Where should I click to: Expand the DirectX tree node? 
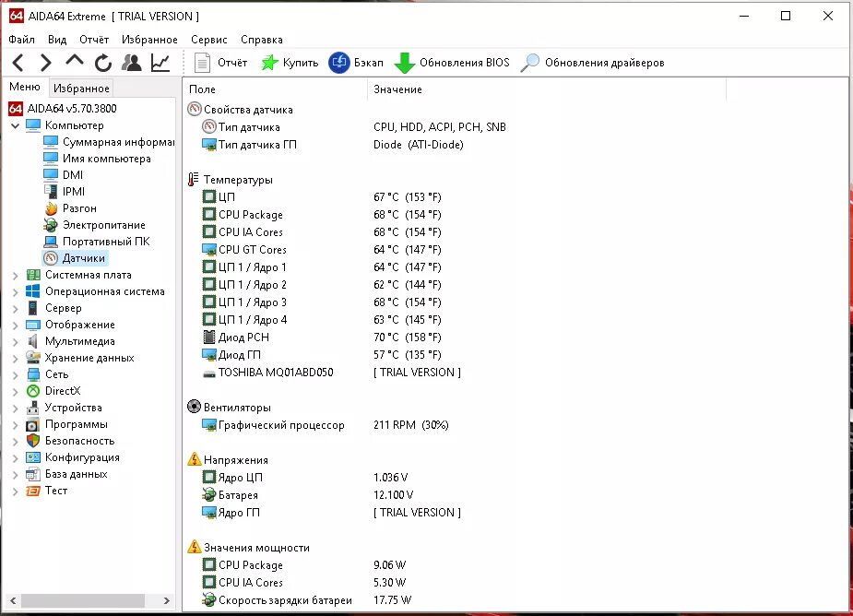pos(16,392)
